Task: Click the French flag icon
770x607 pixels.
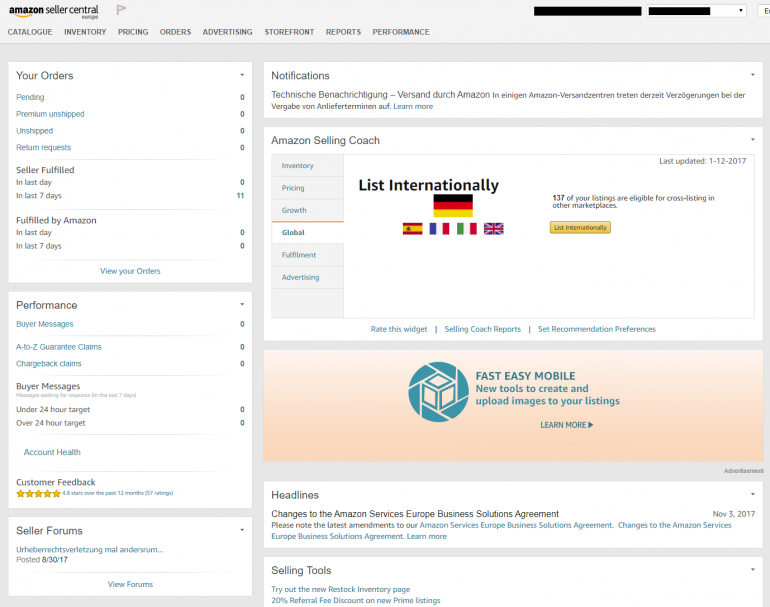Action: (x=439, y=228)
